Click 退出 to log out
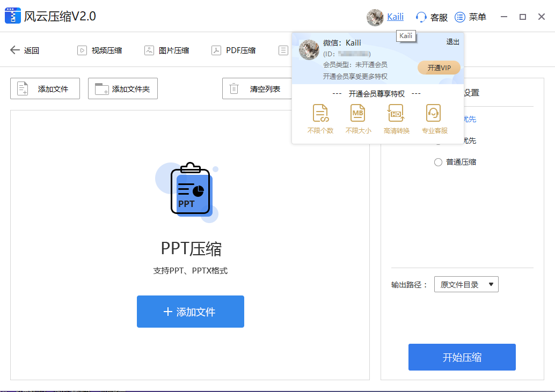555x392 pixels. 452,41
